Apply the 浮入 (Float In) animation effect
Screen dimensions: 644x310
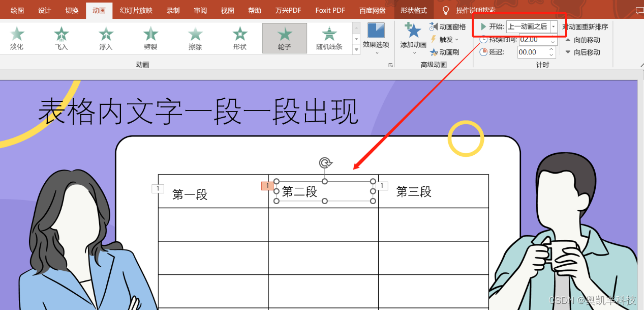[106, 38]
